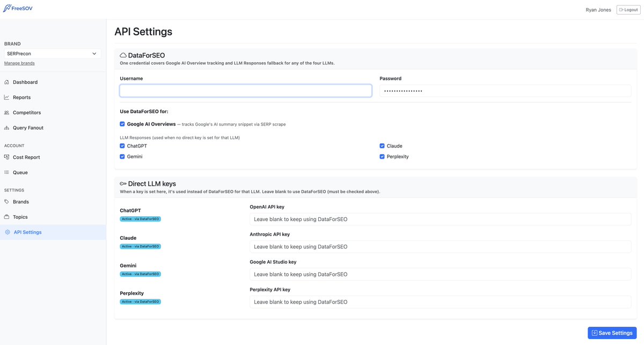Click the DataForSEO section heading

tap(147, 55)
